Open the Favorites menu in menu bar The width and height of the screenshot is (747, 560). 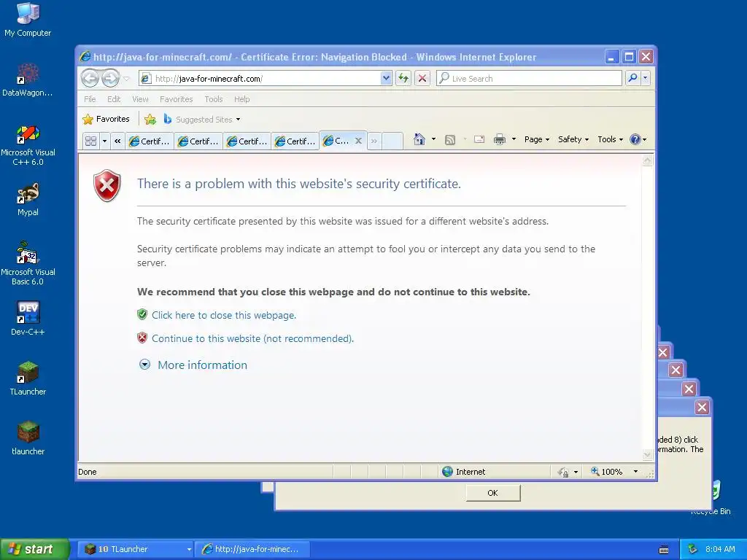177,99
